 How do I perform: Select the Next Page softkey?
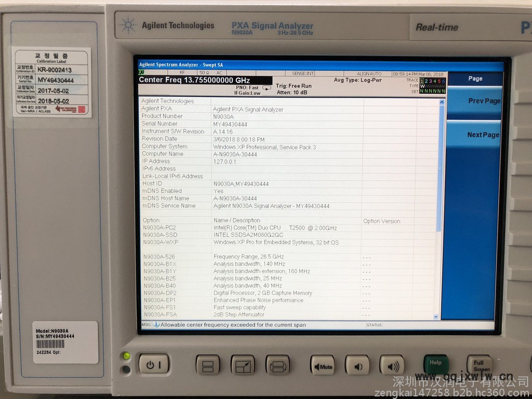click(x=474, y=135)
